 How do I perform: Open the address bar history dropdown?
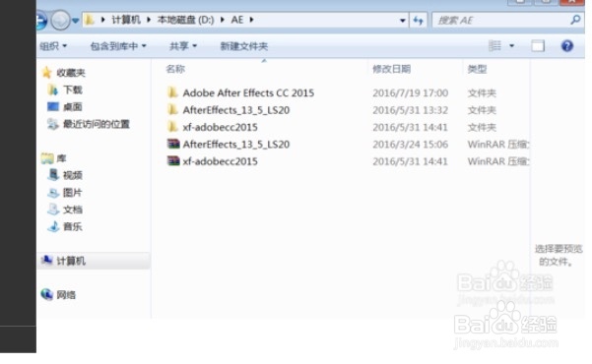coord(403,21)
